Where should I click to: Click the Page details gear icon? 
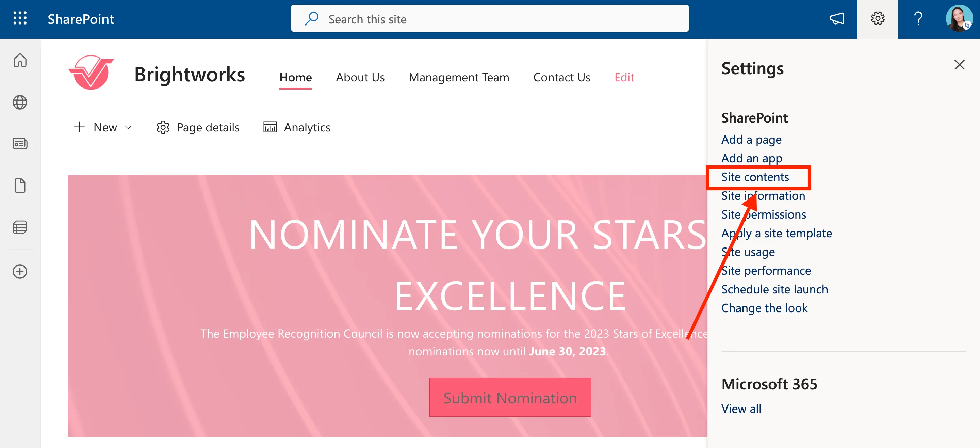click(x=163, y=127)
